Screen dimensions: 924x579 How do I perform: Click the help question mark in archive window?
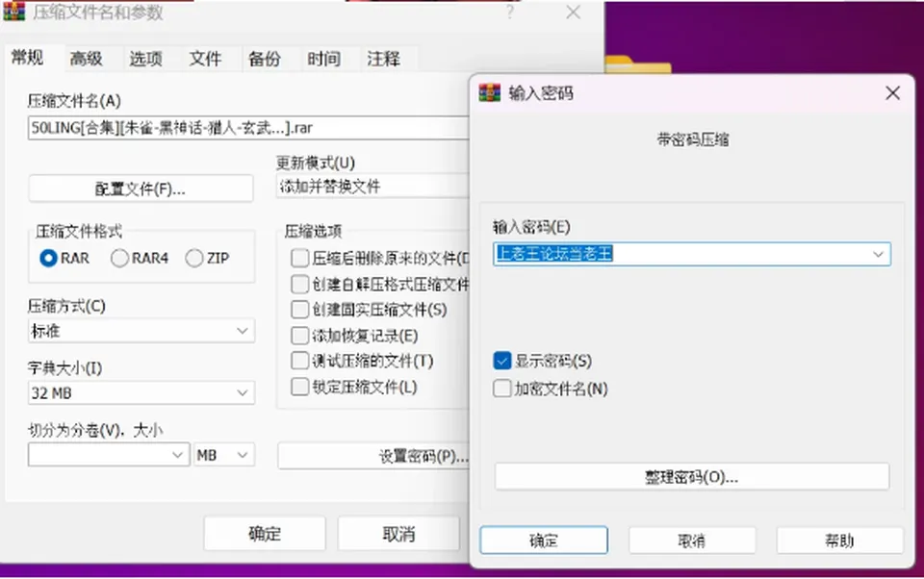click(510, 13)
